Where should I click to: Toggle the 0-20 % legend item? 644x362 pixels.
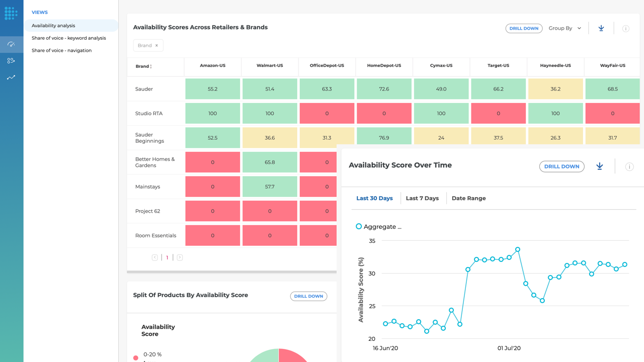pyautogui.click(x=136, y=357)
